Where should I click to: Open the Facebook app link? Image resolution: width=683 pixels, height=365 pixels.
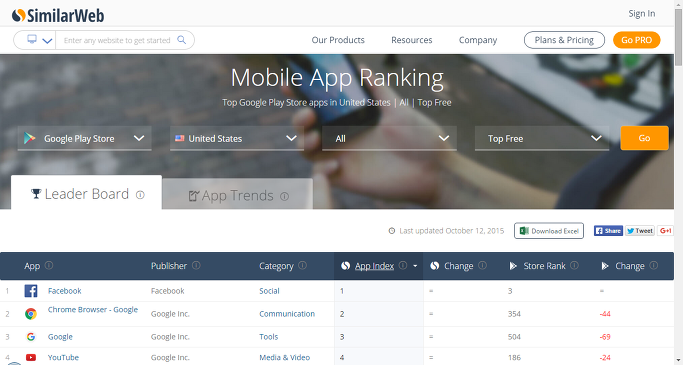click(64, 291)
